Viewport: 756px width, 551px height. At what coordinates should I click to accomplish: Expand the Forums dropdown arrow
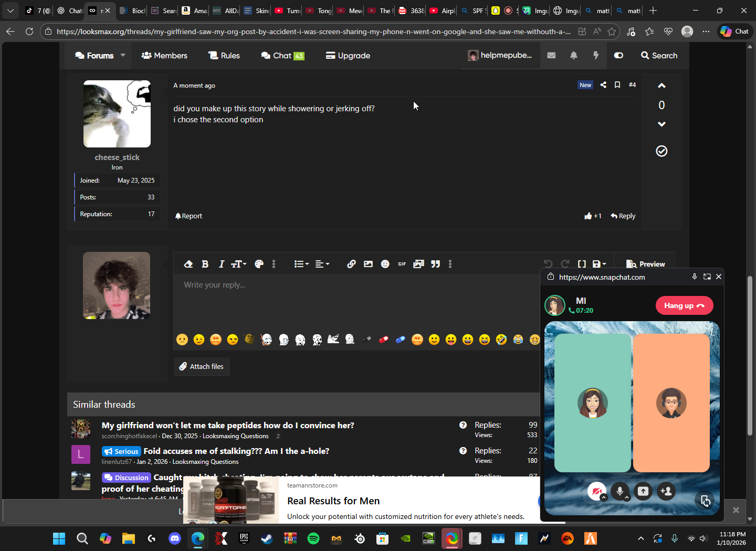(123, 55)
